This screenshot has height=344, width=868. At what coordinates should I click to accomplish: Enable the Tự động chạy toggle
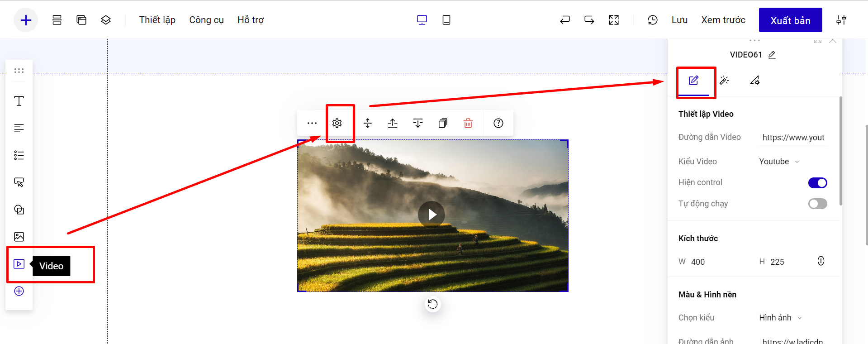tap(817, 204)
